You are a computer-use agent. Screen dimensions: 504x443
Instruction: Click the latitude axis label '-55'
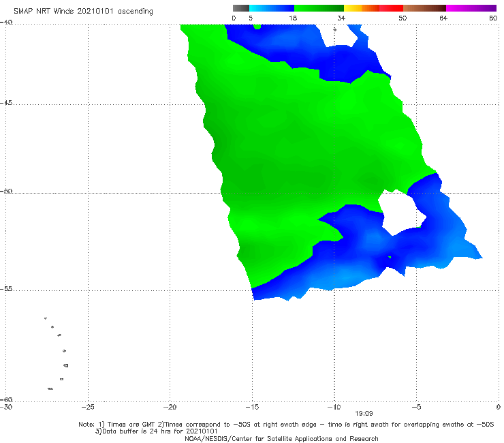pyautogui.click(x=6, y=289)
